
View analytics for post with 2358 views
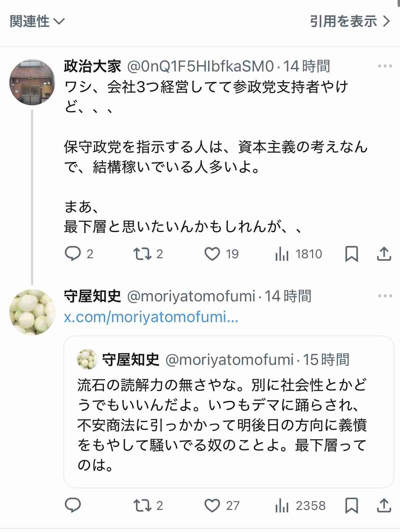coord(282,506)
